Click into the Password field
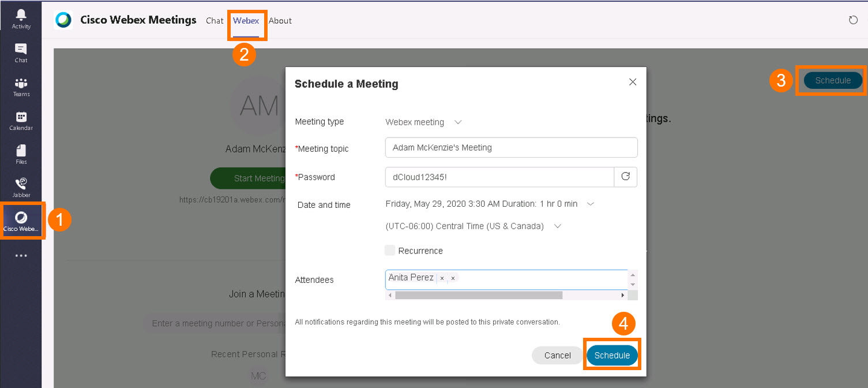The height and width of the screenshot is (388, 868). pyautogui.click(x=499, y=177)
